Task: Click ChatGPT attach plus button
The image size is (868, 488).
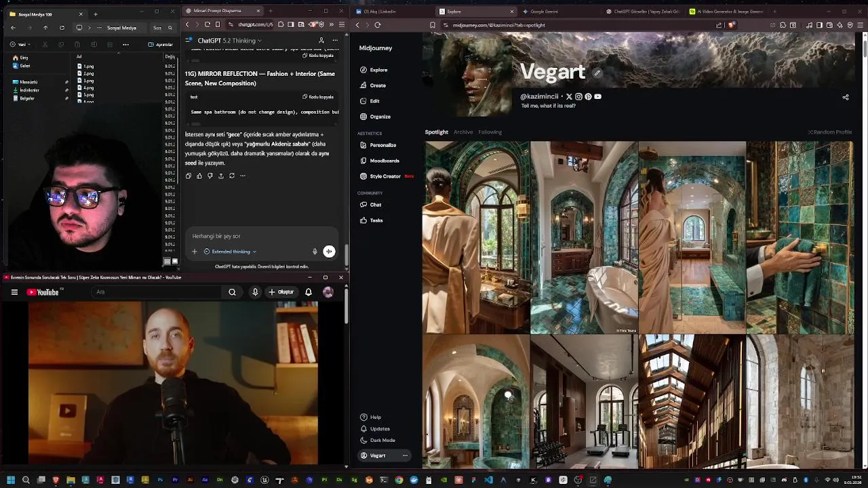Action: (195, 251)
